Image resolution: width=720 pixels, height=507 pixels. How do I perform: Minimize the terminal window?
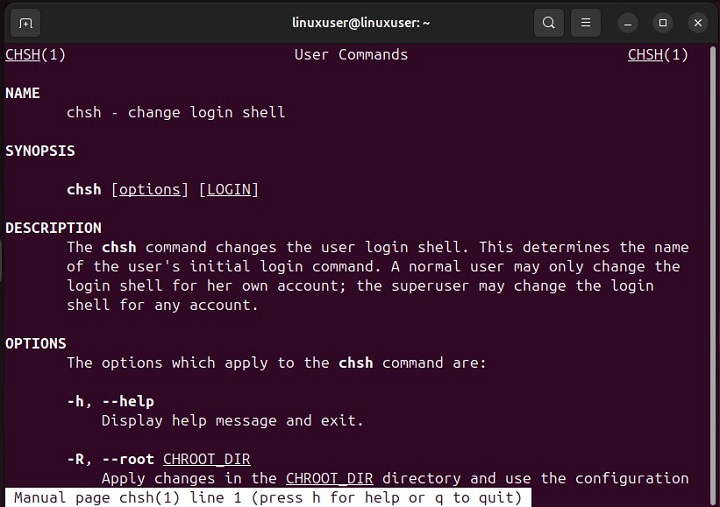tap(628, 22)
